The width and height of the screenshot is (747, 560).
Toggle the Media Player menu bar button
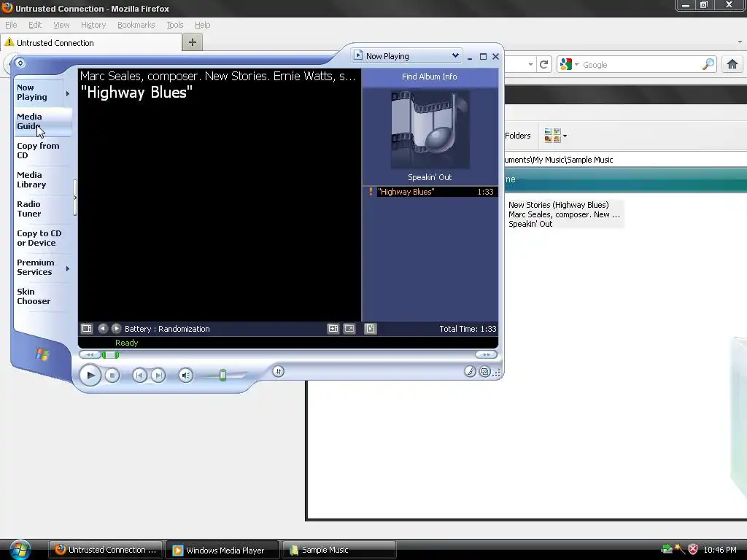coord(20,63)
